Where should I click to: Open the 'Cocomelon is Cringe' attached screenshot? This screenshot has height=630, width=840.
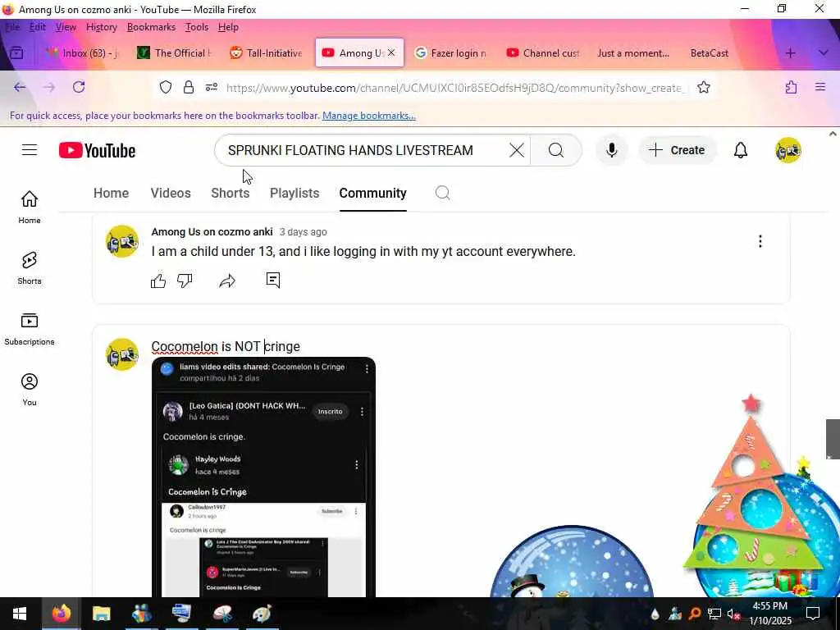pyautogui.click(x=263, y=477)
